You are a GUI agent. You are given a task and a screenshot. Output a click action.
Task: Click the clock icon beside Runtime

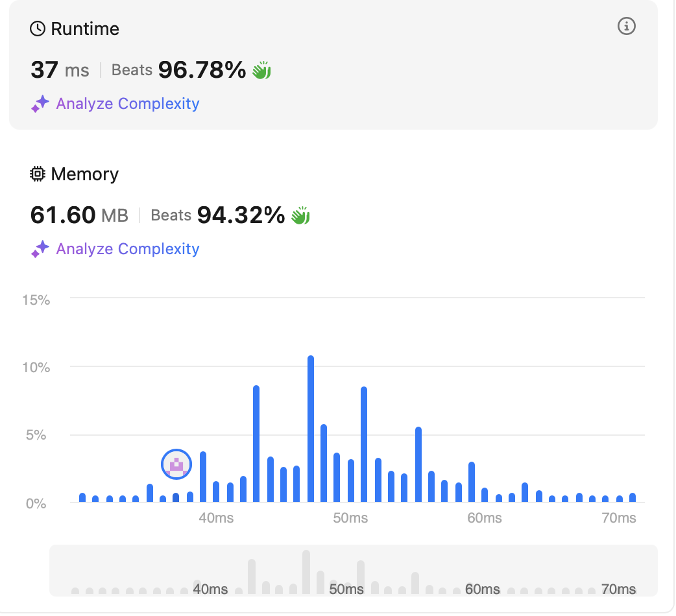click(x=38, y=29)
